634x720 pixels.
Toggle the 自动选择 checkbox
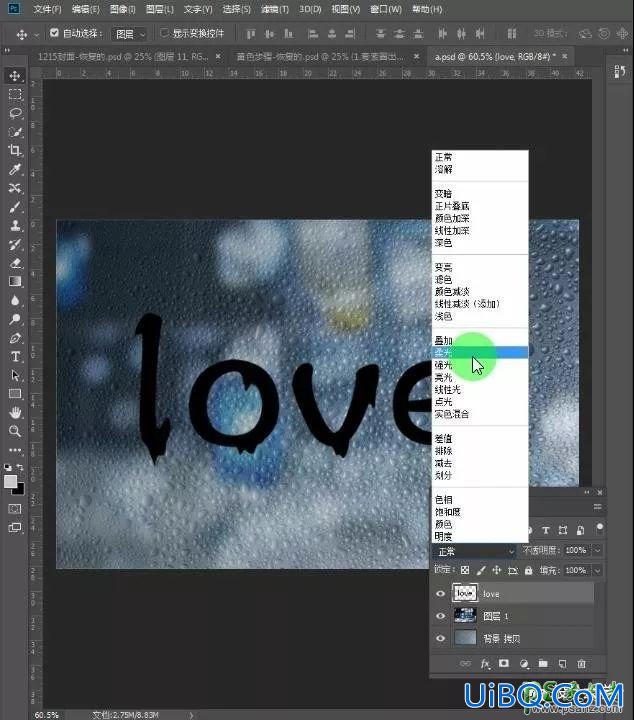54,33
